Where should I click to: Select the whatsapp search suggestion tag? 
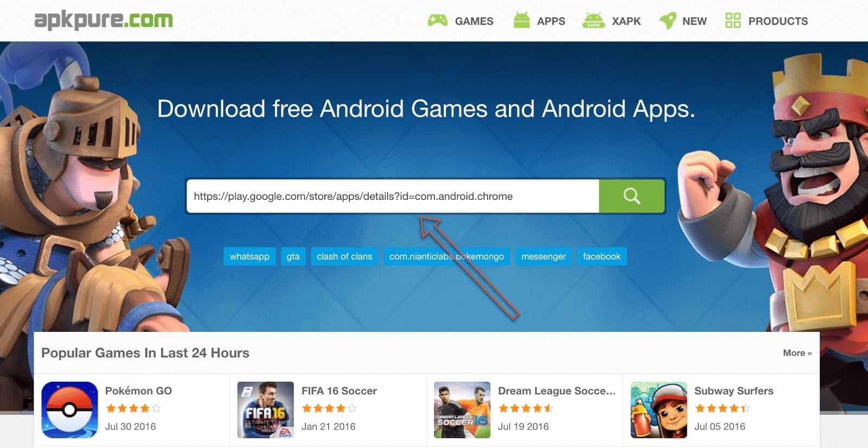[250, 256]
